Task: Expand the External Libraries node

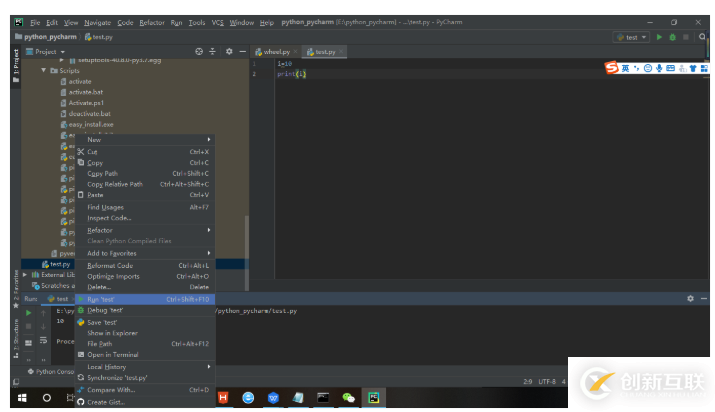Action: 25,274
